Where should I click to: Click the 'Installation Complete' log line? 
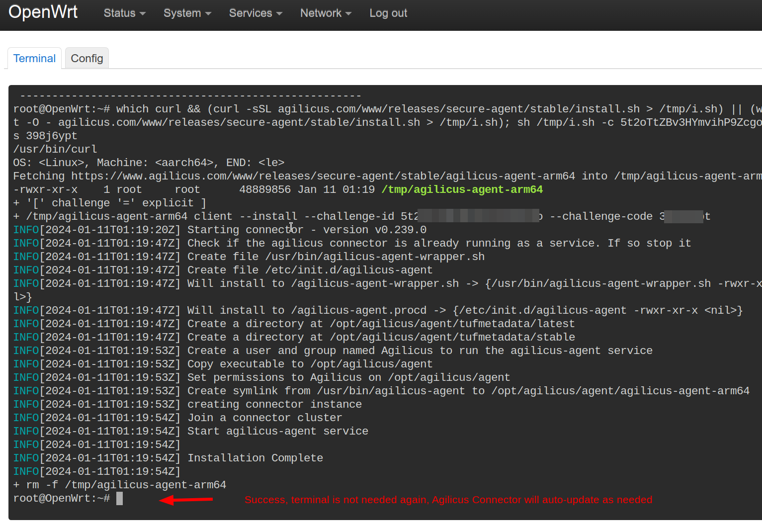[x=255, y=458]
